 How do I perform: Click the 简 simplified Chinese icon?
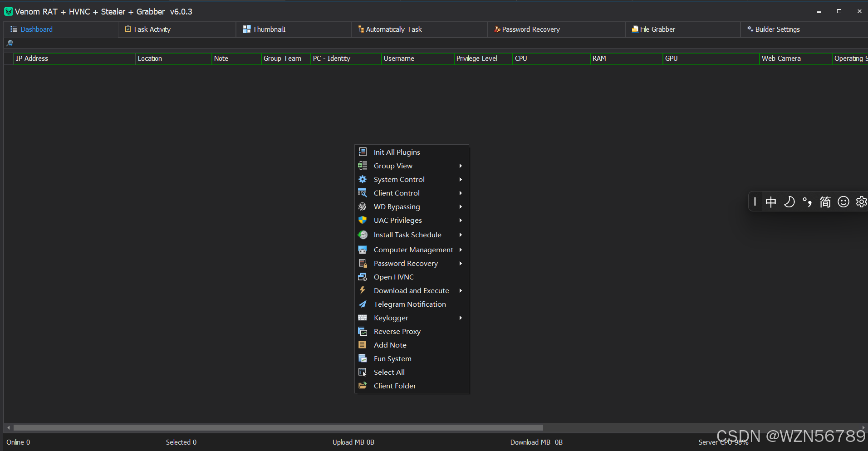pyautogui.click(x=825, y=202)
